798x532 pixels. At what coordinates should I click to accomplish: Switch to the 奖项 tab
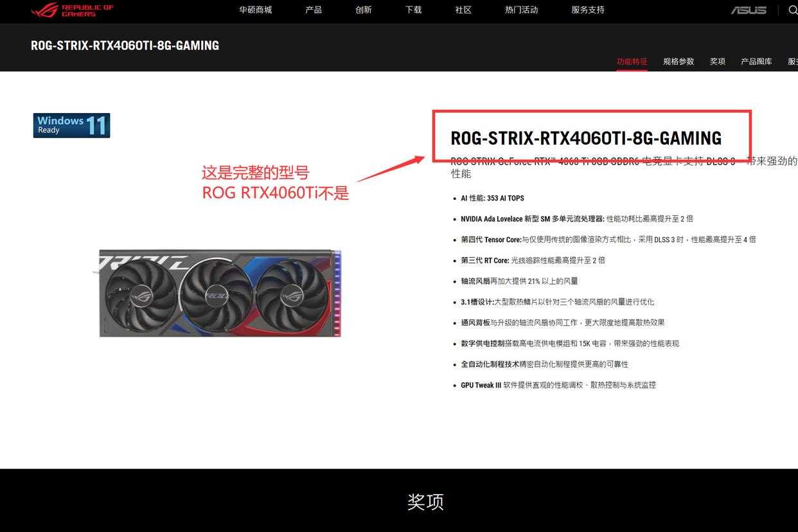pos(718,62)
